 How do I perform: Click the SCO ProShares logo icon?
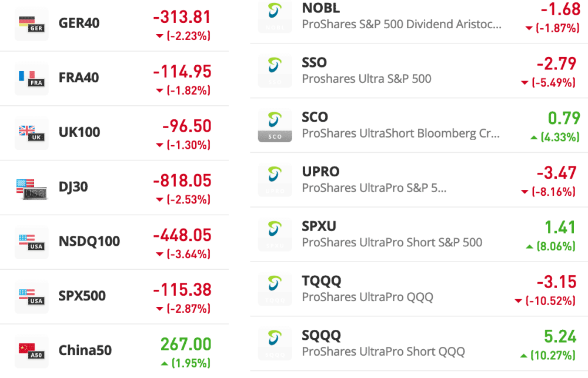coord(275,125)
